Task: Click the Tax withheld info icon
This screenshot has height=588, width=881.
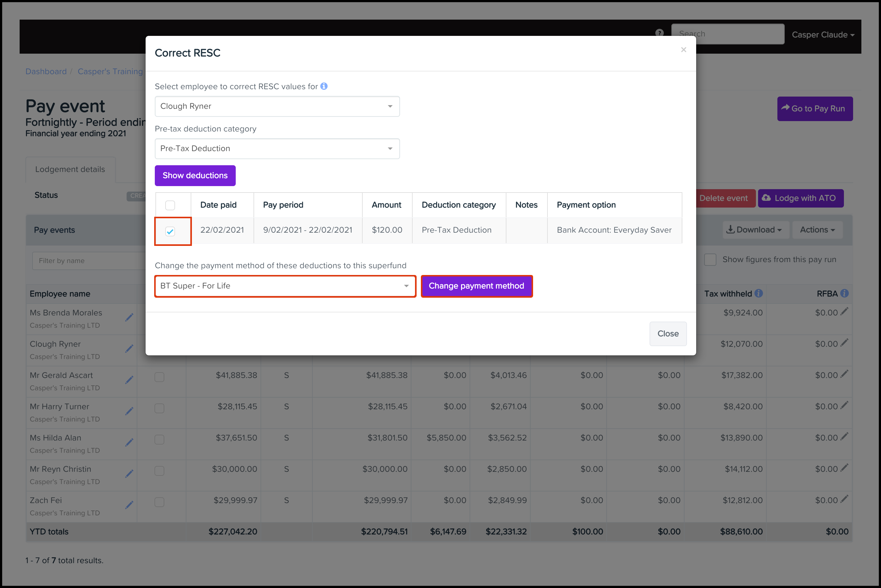Action: click(x=759, y=293)
